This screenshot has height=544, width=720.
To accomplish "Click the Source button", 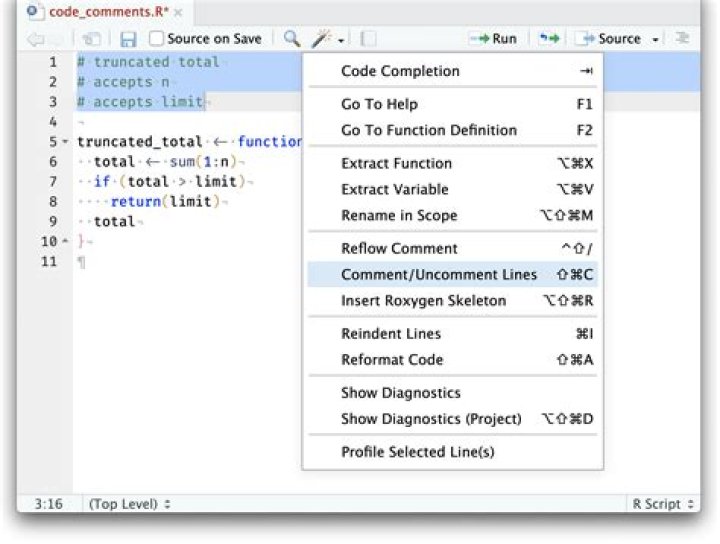I will point(609,39).
